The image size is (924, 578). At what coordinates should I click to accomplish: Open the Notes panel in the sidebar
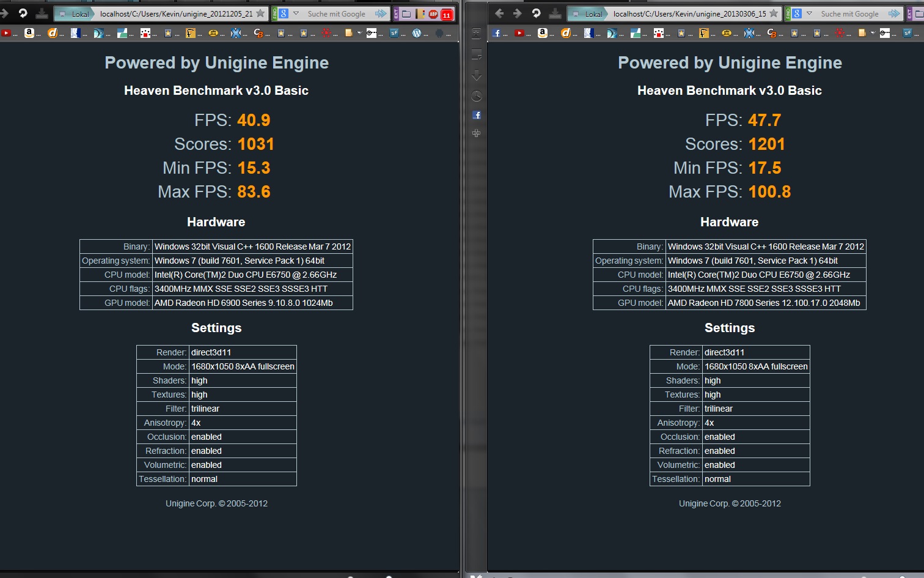point(477,55)
